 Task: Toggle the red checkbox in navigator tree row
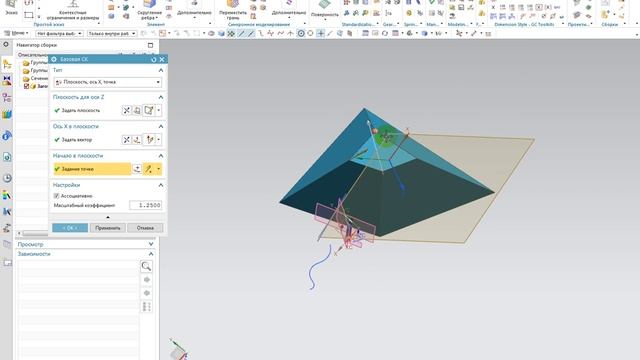click(x=27, y=86)
